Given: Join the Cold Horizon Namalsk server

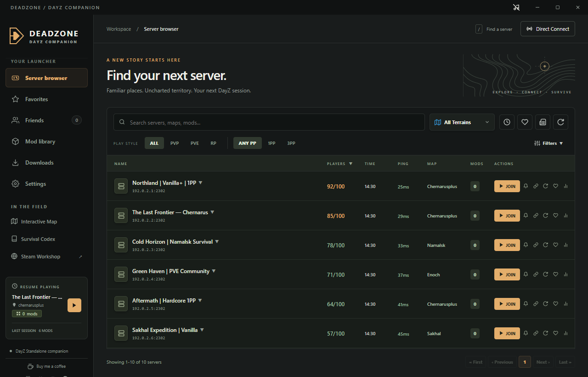Looking at the screenshot, I should pyautogui.click(x=507, y=245).
